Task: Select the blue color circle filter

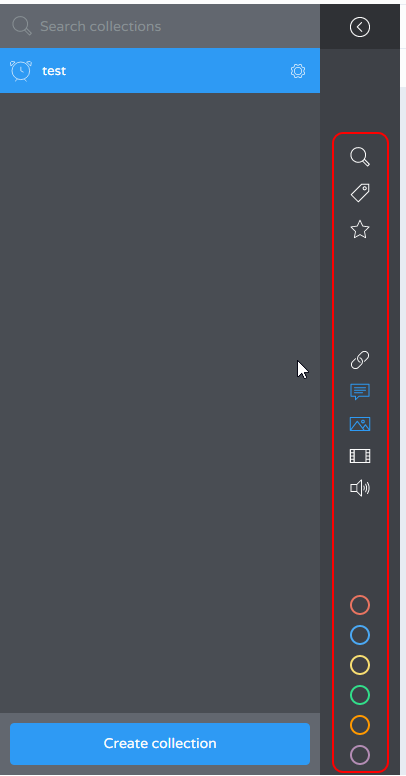Action: click(x=360, y=635)
